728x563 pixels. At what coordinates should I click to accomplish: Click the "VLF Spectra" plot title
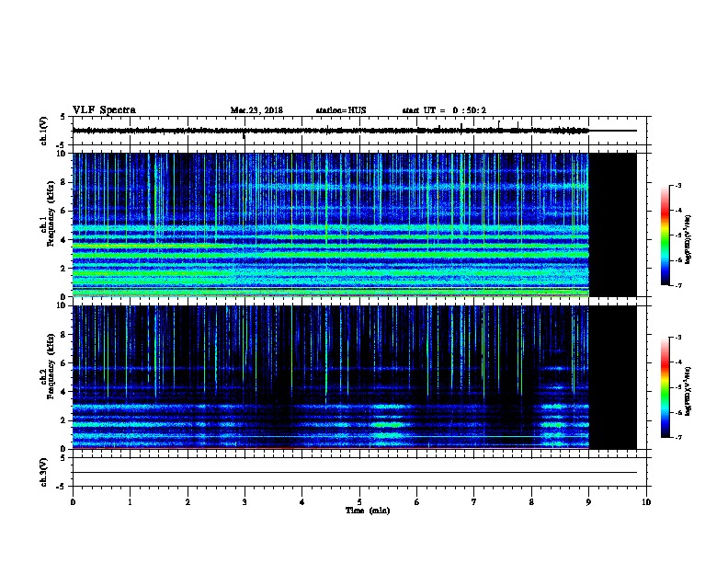(104, 110)
